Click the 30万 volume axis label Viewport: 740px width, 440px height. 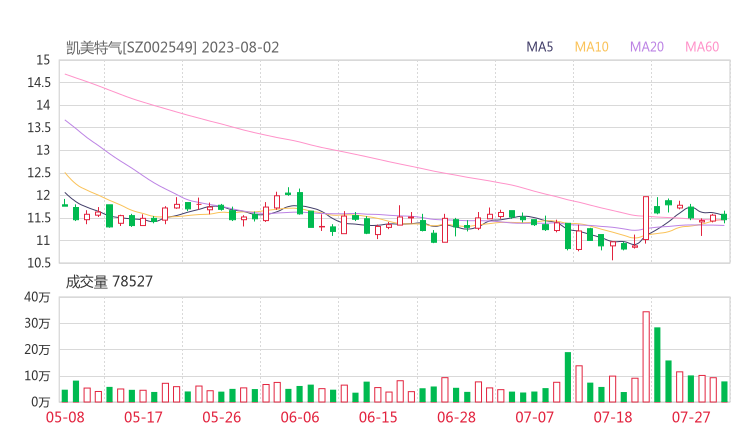click(x=37, y=323)
